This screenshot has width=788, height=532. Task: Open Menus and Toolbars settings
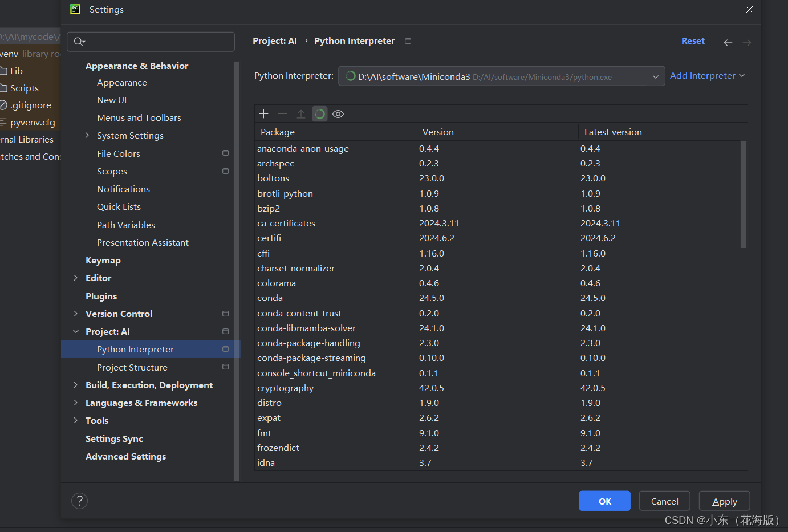pos(139,118)
